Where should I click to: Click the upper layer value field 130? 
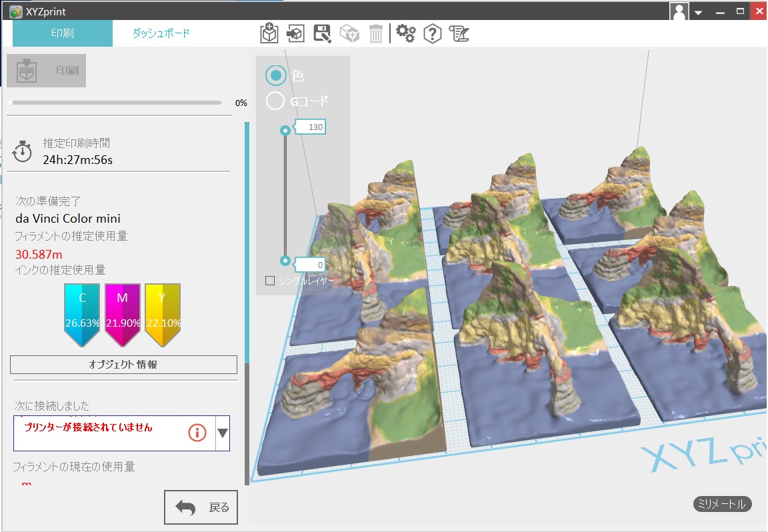311,127
